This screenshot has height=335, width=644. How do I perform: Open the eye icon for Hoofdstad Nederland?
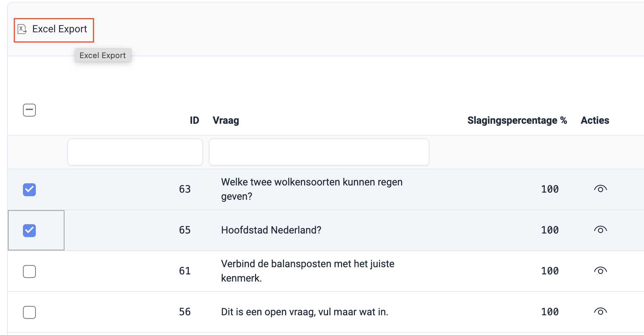(600, 230)
